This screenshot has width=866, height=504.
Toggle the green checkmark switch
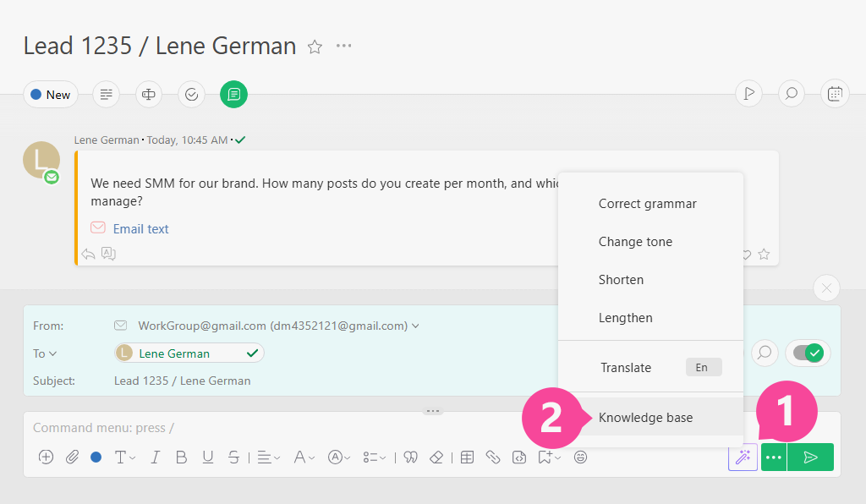808,353
